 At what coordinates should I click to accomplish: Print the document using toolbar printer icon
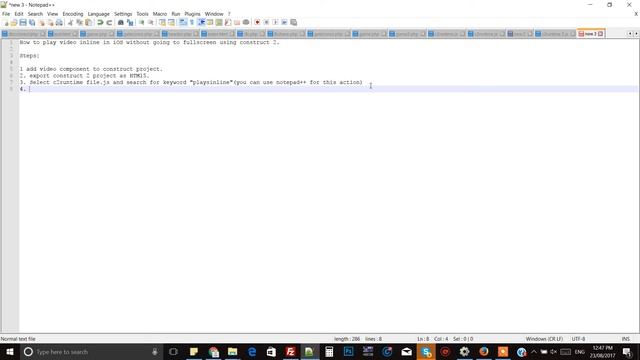coord(59,22)
